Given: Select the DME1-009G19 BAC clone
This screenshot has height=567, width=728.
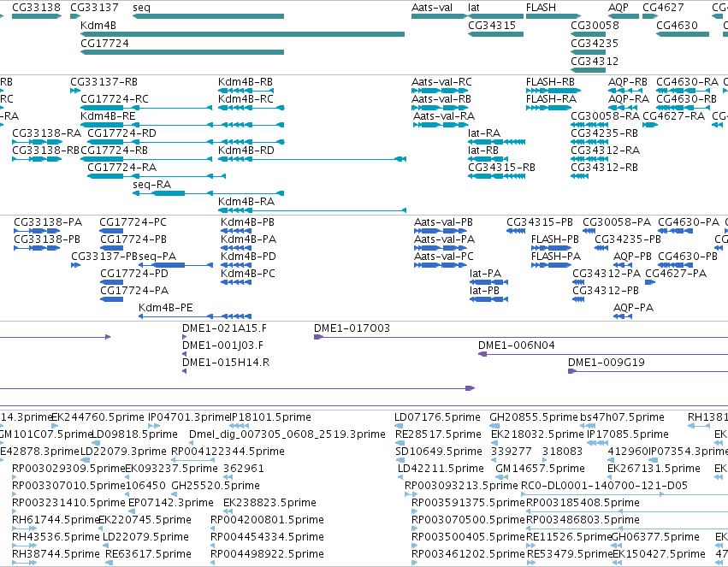Looking at the screenshot, I should click(648, 371).
